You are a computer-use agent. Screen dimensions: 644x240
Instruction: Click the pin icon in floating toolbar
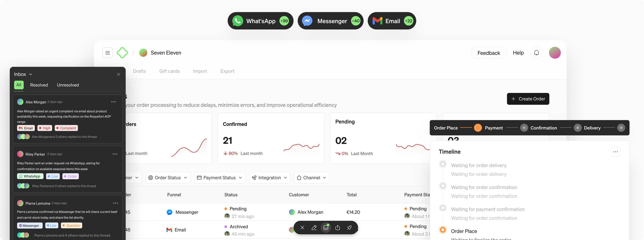coord(349,227)
